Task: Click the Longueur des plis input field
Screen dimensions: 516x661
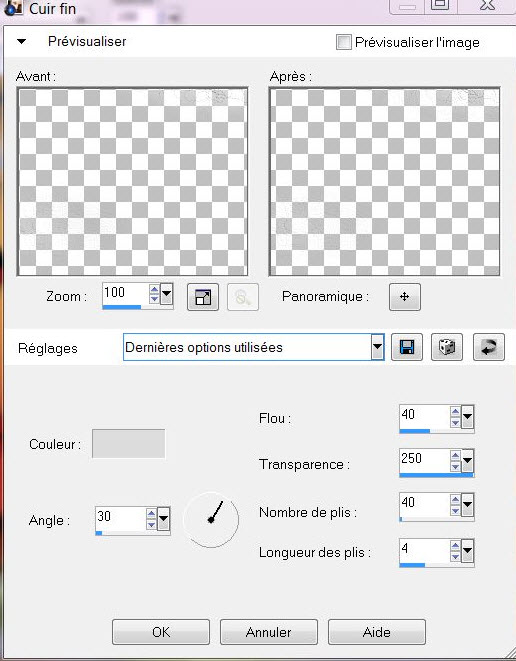Action: 425,550
